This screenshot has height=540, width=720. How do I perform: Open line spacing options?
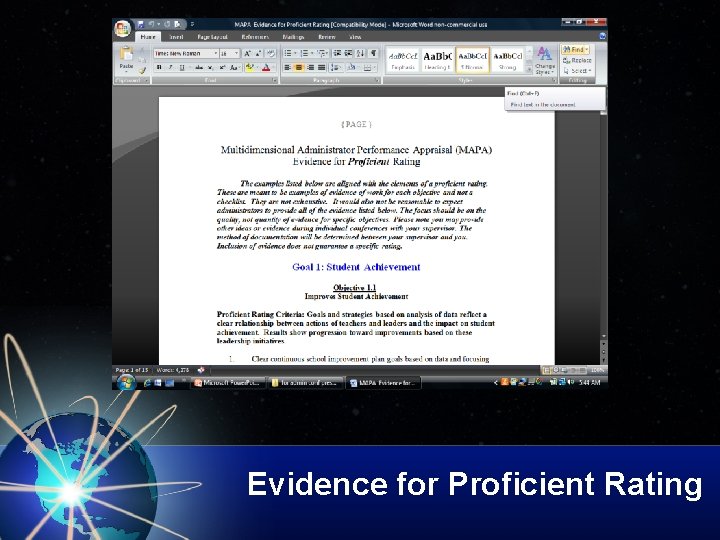tap(336, 68)
